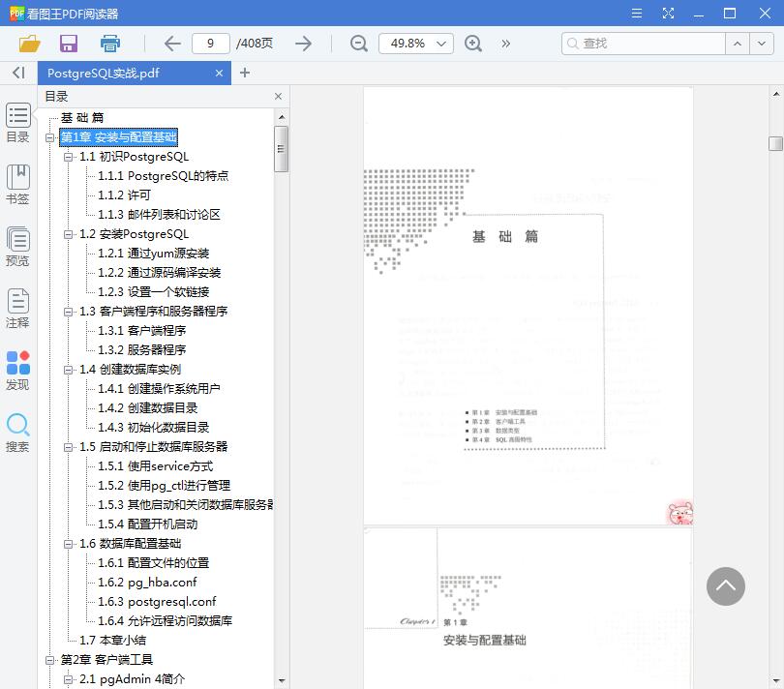
Task: Find previous search result with up chevron
Action: [737, 44]
